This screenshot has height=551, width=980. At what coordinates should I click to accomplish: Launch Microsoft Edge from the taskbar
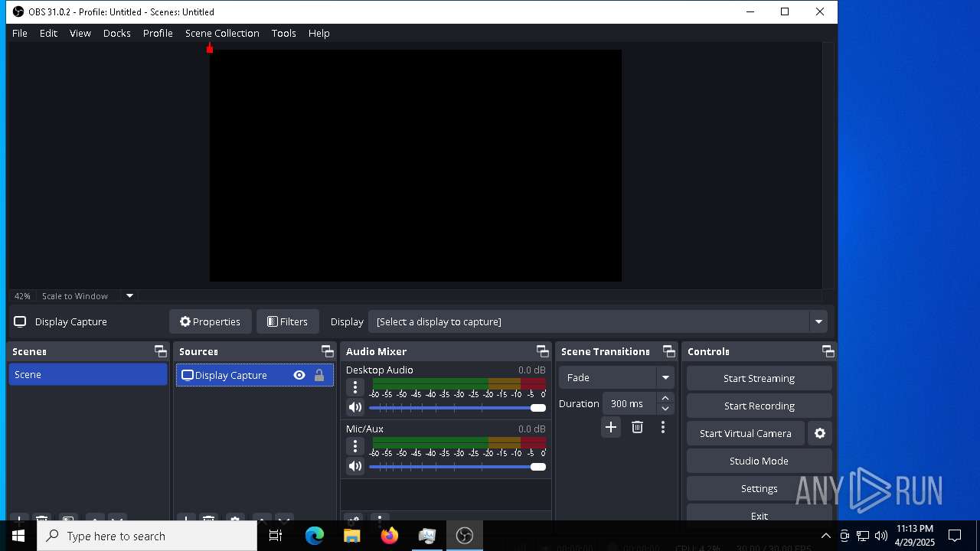[315, 536]
